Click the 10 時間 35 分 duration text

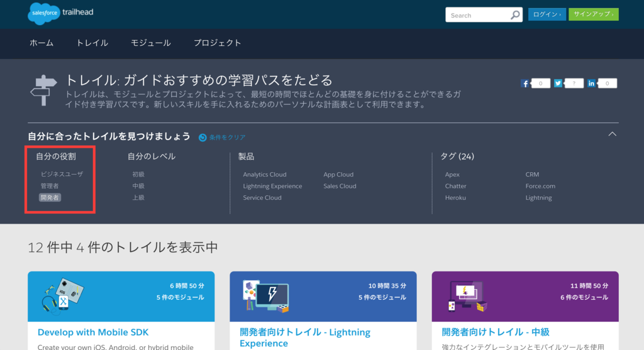tap(387, 285)
